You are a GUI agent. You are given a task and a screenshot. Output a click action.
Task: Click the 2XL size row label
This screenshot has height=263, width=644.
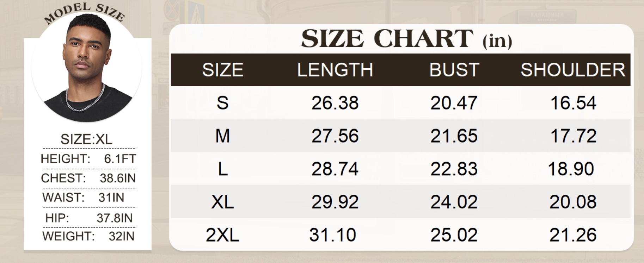[223, 235]
